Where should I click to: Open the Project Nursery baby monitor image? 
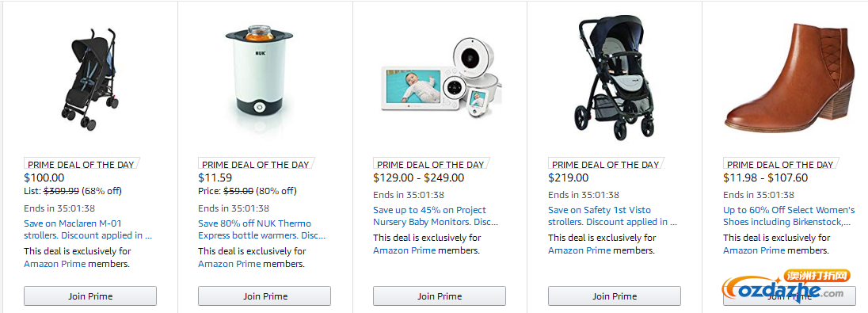tap(442, 77)
